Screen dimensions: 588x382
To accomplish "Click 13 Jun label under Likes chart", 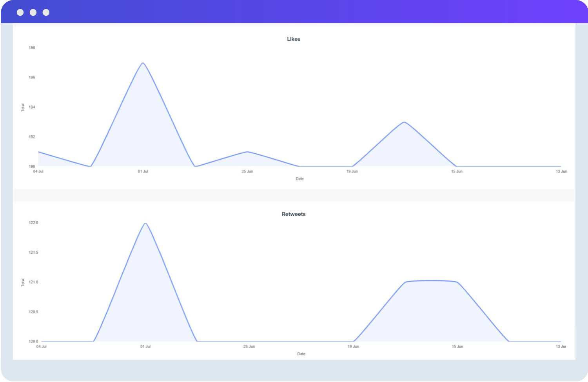I will [x=561, y=171].
